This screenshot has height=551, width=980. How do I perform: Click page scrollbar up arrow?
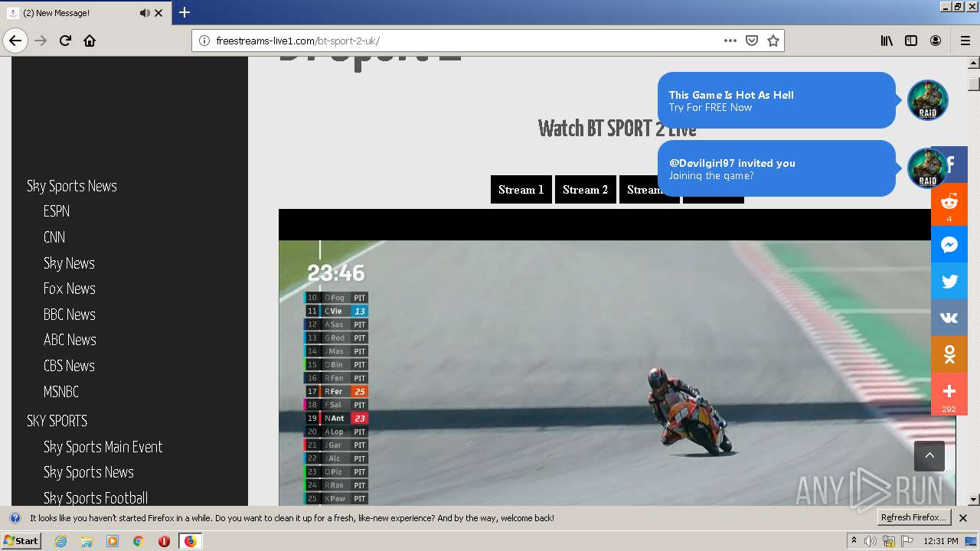[x=974, y=64]
